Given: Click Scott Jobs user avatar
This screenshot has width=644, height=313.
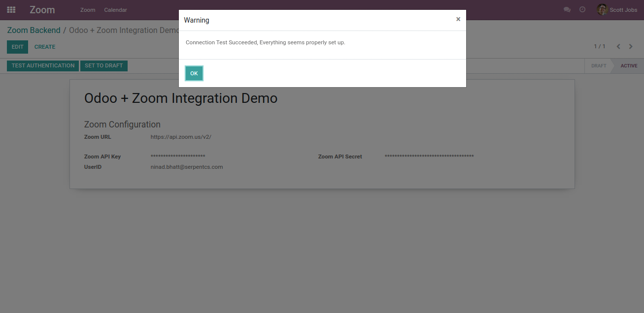Looking at the screenshot, I should 602,10.
